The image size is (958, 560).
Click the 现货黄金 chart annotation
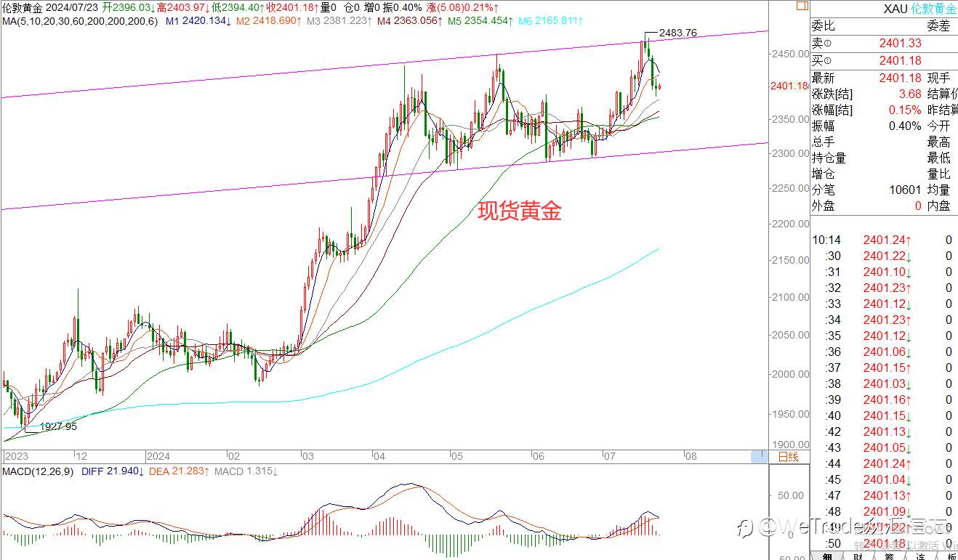click(x=520, y=211)
